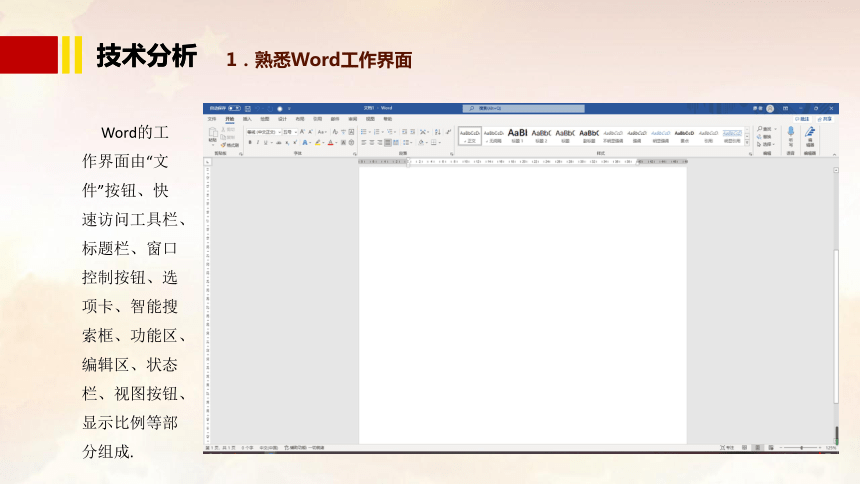860x484 pixels.
Task: Open the Shading paint bucket icon
Action: (x=421, y=143)
